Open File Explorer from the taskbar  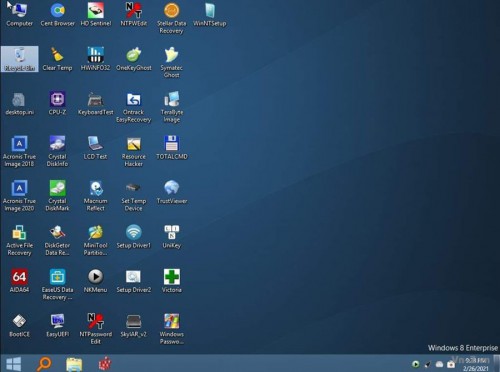click(74, 364)
